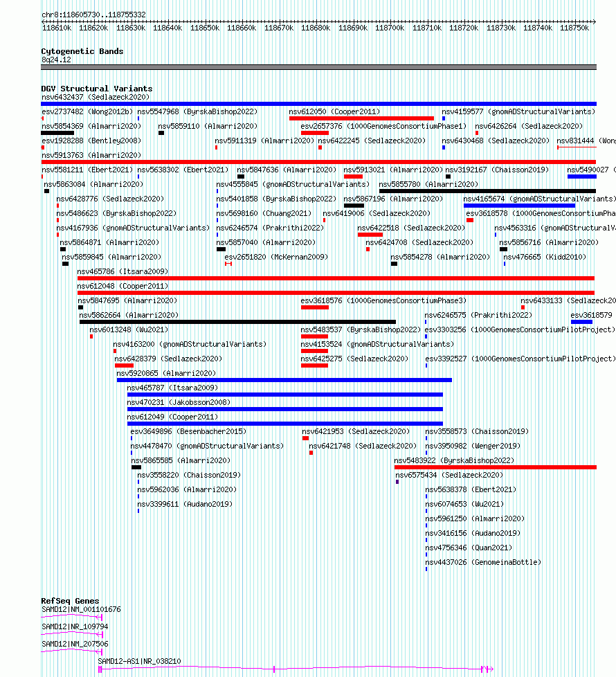Click the SAMD12|NR_109794 gene label

75,627
